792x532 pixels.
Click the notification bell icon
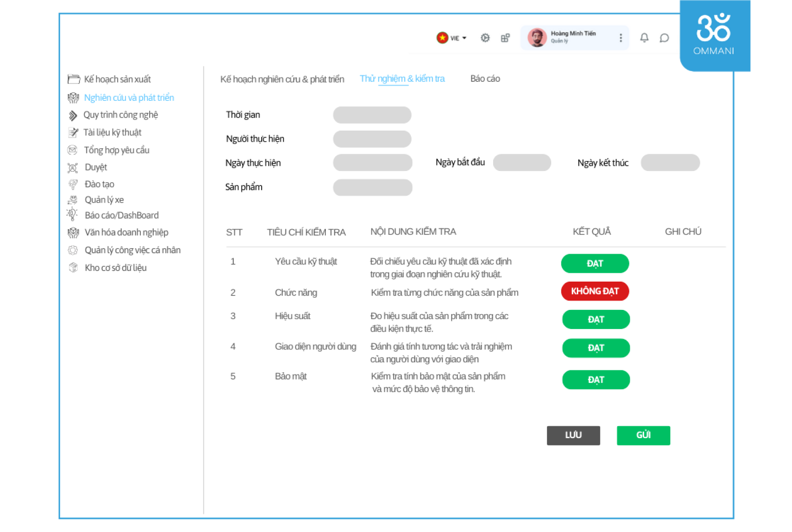tap(644, 38)
